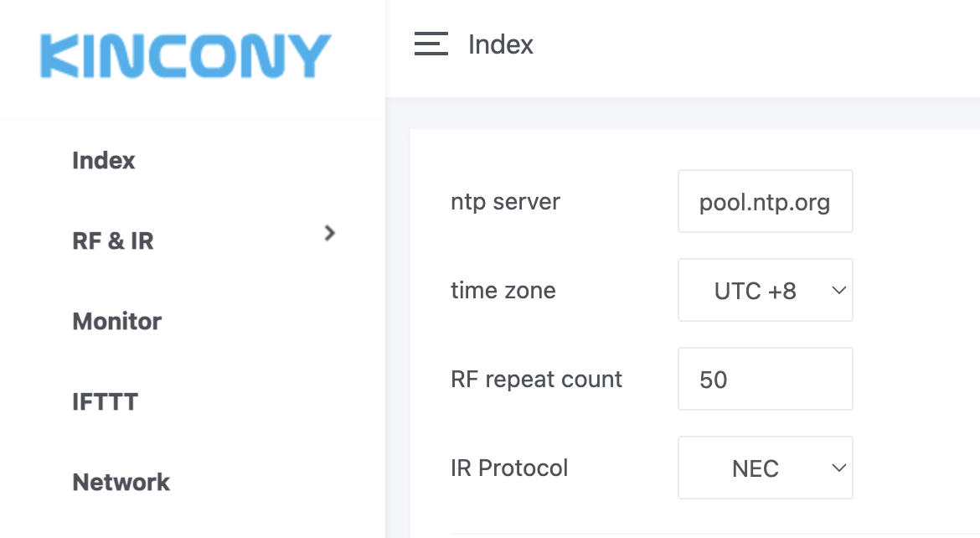Click the "RF repeat count" label

(x=536, y=380)
